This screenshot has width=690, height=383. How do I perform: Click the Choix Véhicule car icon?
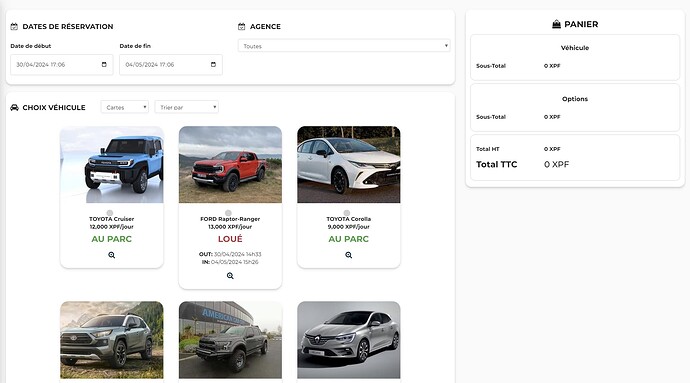(x=14, y=107)
